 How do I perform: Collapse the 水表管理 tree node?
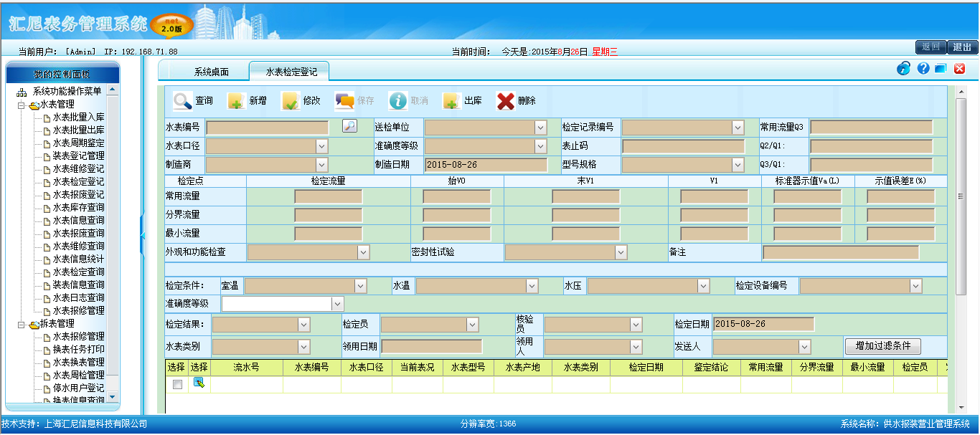pos(22,105)
